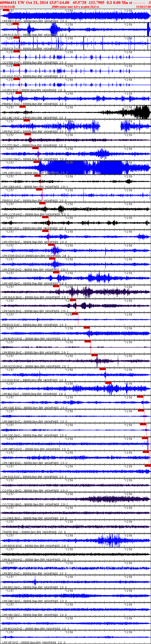Click the red pick marker on the WPO trace
The width and height of the screenshot is (151, 644).
tap(6, 10)
